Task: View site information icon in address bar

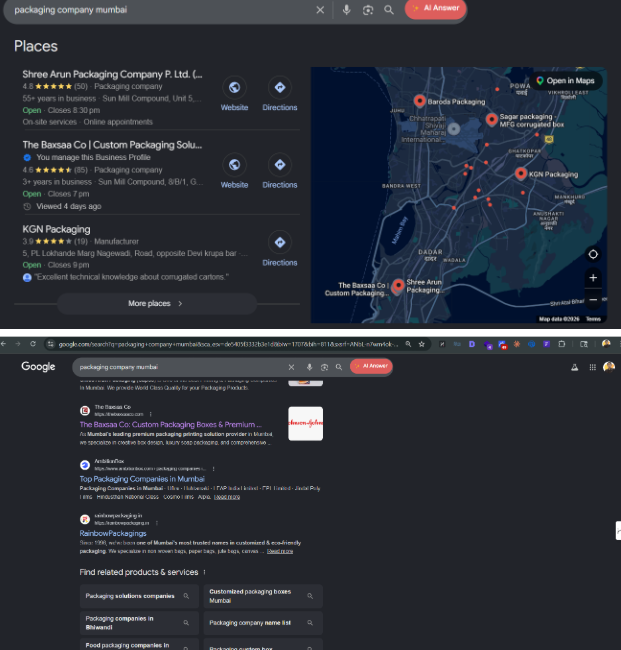Action: (x=51, y=344)
